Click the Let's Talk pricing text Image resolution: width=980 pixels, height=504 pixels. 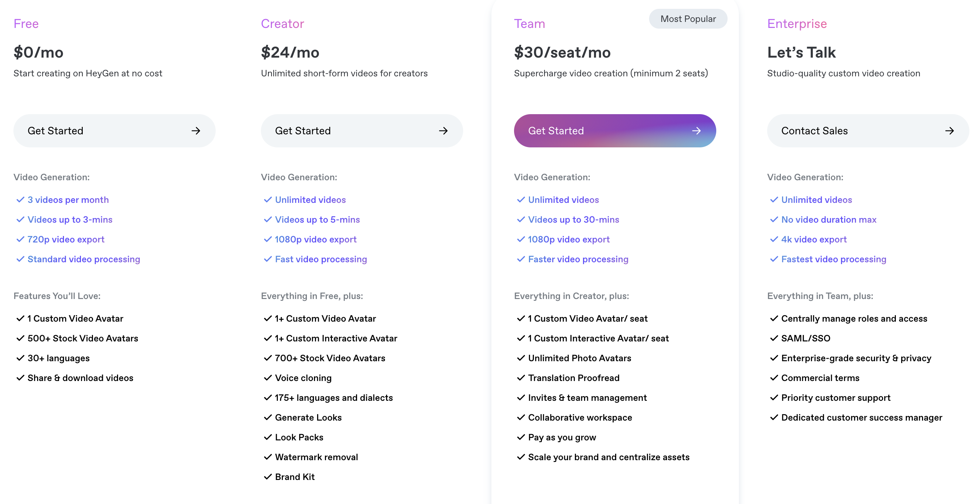pos(801,52)
